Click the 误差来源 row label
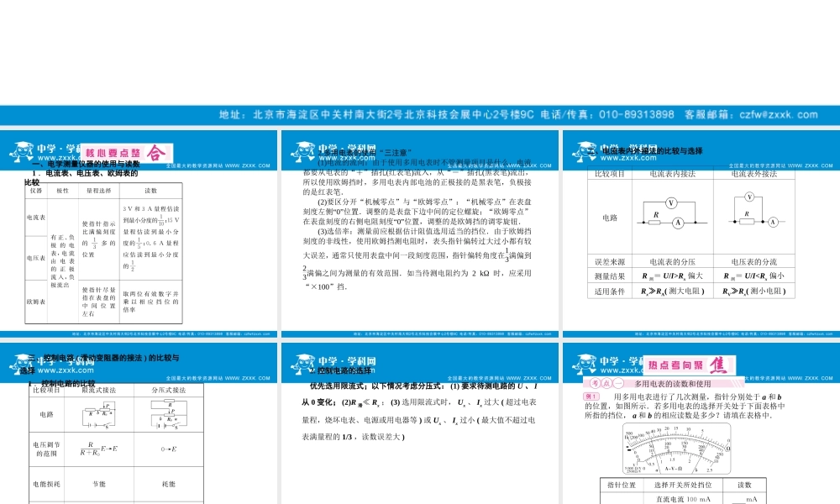The image size is (840, 504). [610, 262]
